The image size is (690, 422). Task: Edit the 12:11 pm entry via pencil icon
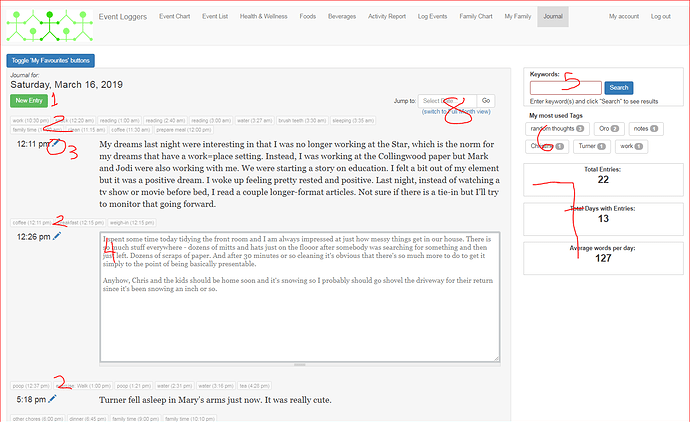[56, 143]
